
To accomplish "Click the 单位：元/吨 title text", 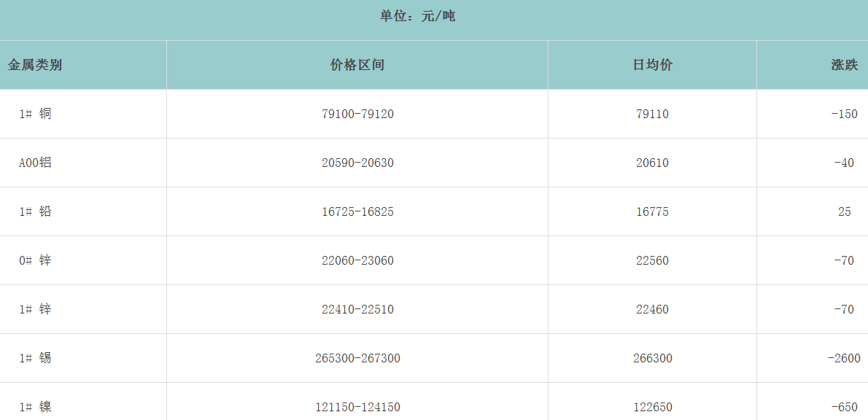I will click(417, 16).
